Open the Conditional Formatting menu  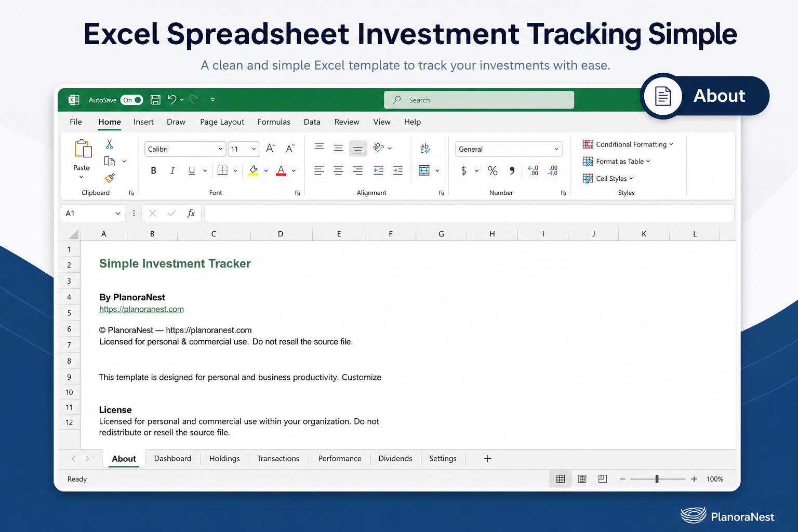tap(628, 144)
